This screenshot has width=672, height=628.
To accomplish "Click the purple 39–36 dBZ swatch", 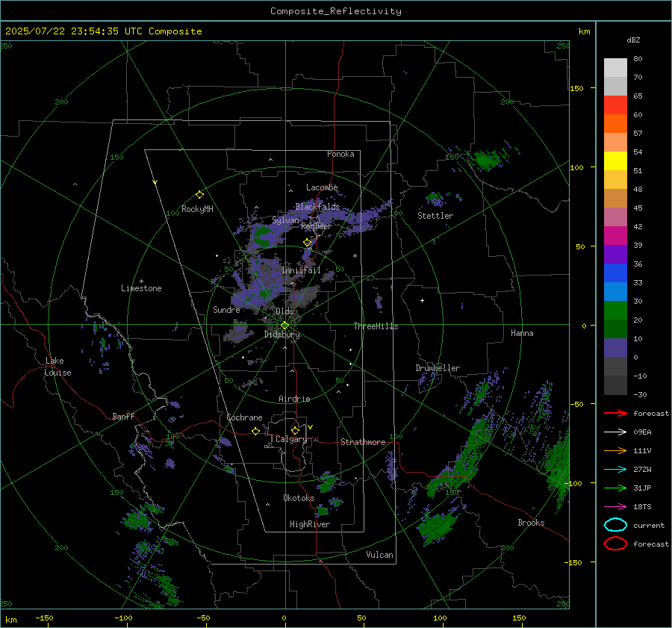I will coord(615,255).
